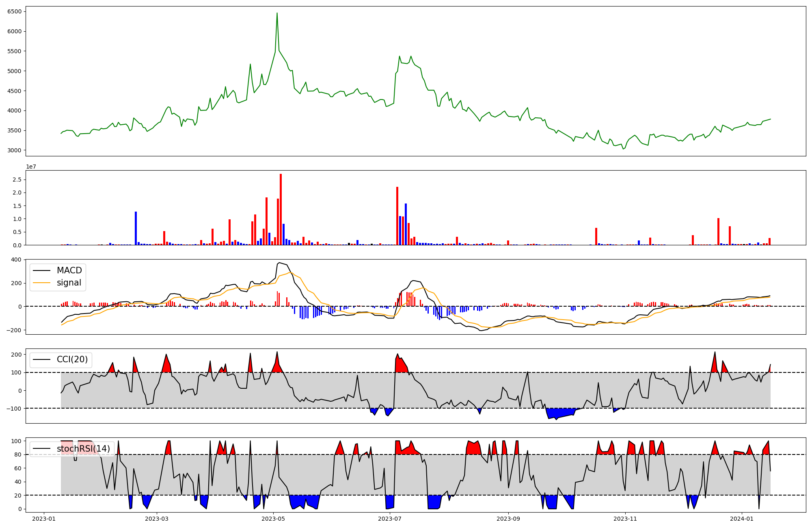Click the tall blue volume bar in February
Image resolution: width=812 pixels, height=528 pixels.
click(x=136, y=228)
